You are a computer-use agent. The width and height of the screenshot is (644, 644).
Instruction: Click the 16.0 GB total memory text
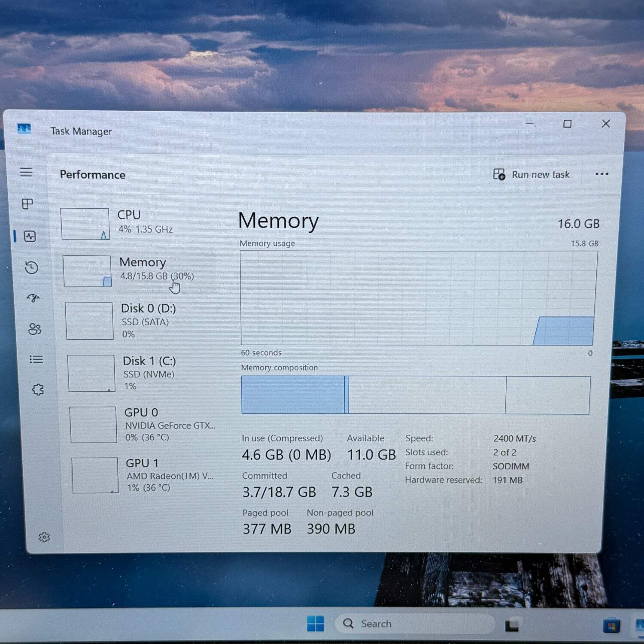[x=578, y=224]
